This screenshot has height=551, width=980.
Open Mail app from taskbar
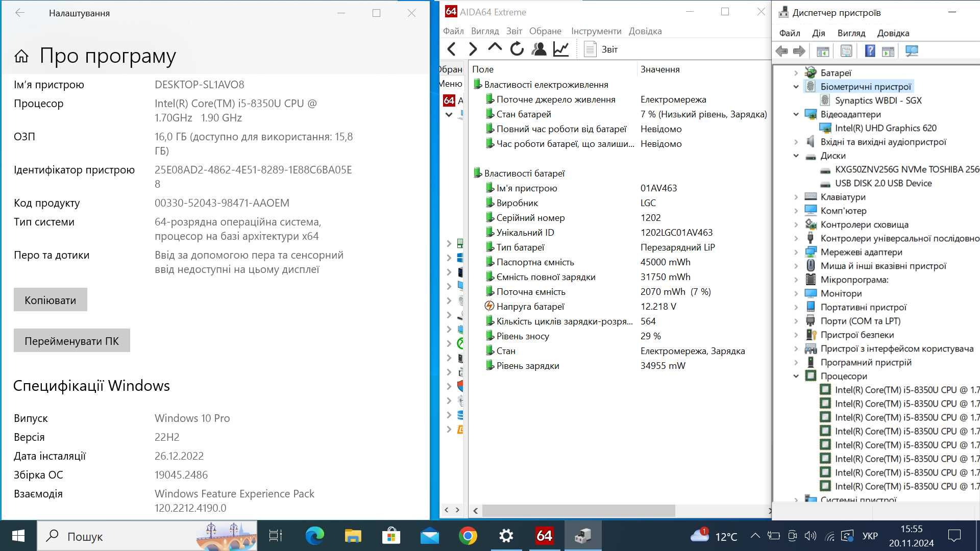pyautogui.click(x=430, y=536)
